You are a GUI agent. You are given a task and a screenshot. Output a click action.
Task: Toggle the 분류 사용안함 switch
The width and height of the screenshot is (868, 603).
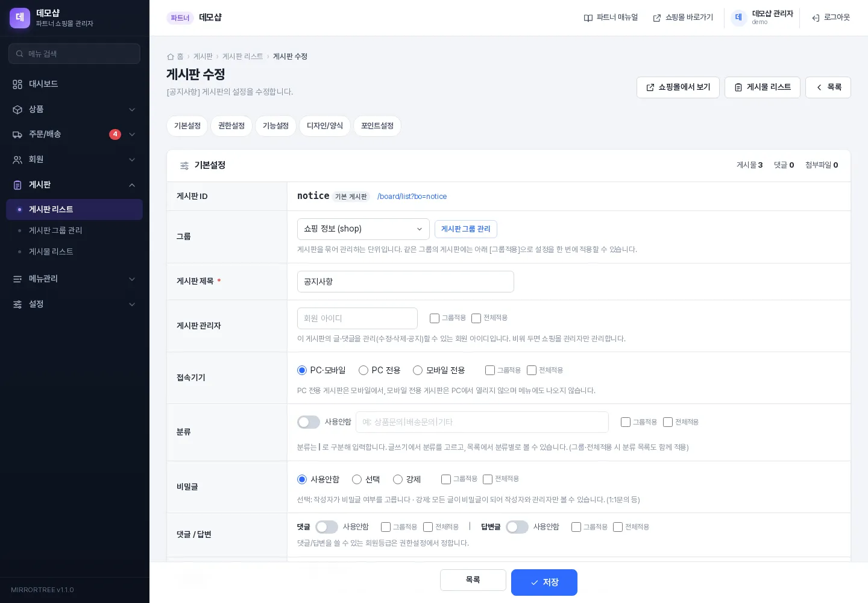(309, 422)
